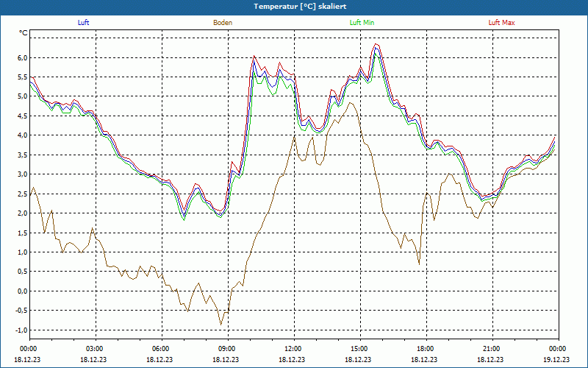Screen dimensions: 588x368
Task: Click the "06:00" time axis label
Action: pyautogui.click(x=162, y=349)
